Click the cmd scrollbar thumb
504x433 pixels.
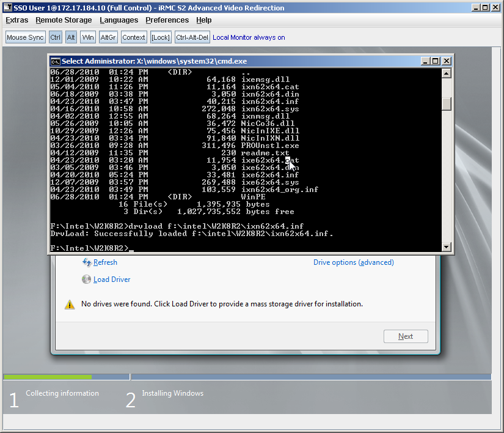(x=446, y=104)
